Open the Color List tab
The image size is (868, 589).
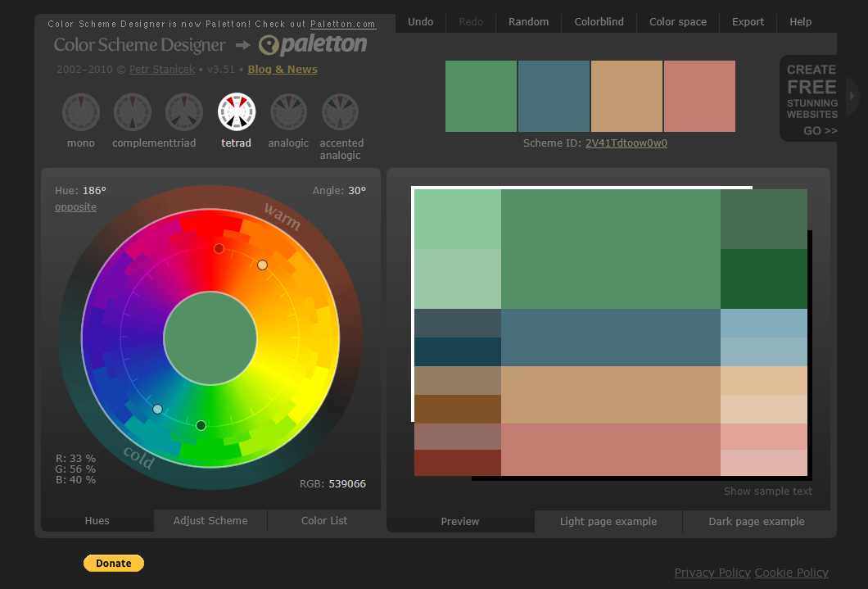click(324, 521)
